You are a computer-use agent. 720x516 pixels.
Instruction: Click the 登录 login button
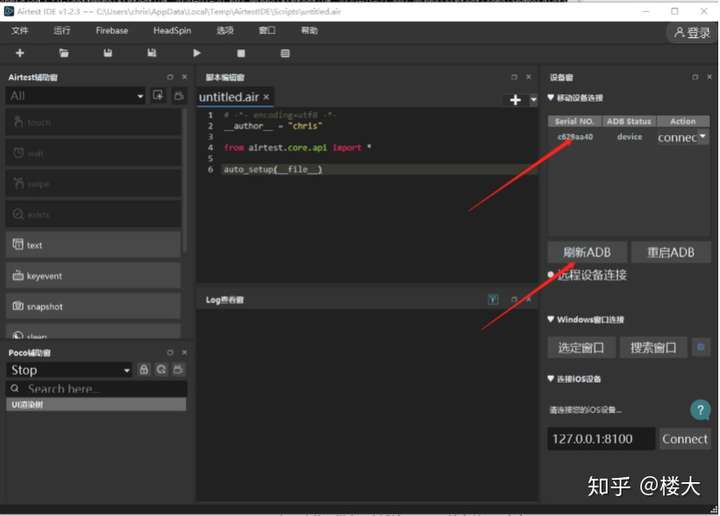point(692,33)
